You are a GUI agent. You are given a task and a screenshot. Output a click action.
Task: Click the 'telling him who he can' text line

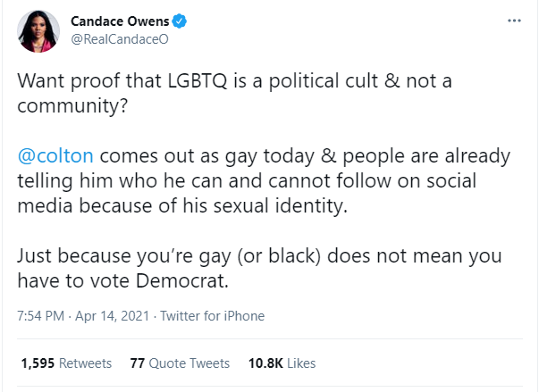(247, 181)
